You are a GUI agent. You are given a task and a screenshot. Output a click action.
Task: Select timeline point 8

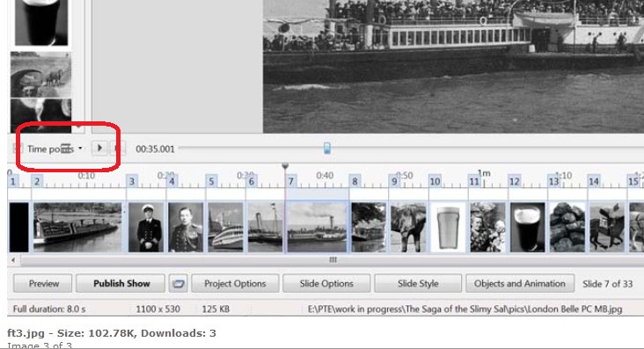(x=355, y=181)
